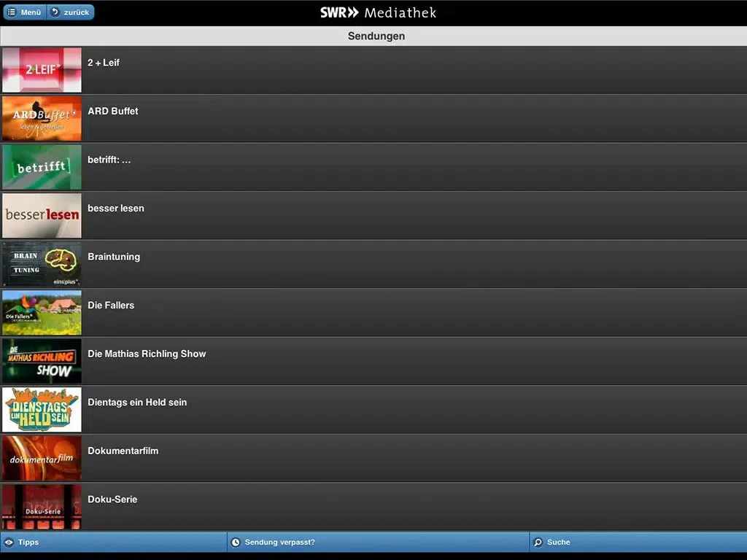Click the clock icon beside Sendung verpasst?
747x560 pixels.
[236, 542]
